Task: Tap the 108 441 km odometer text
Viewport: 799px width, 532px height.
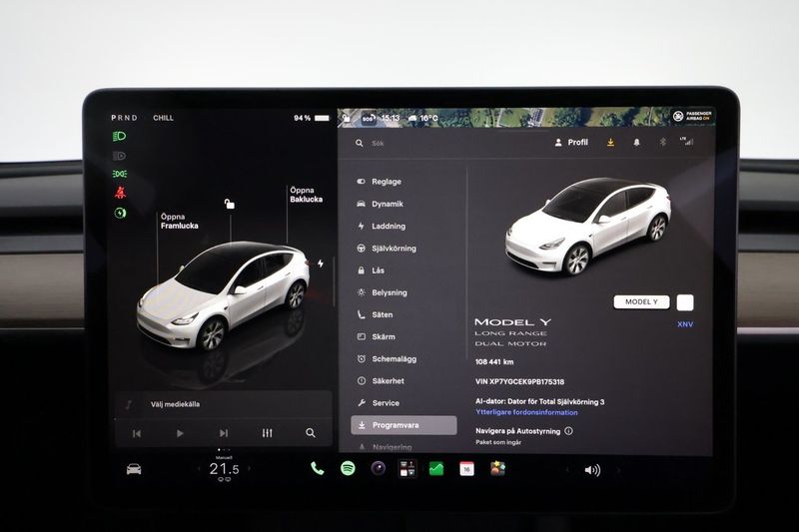Action: point(494,362)
